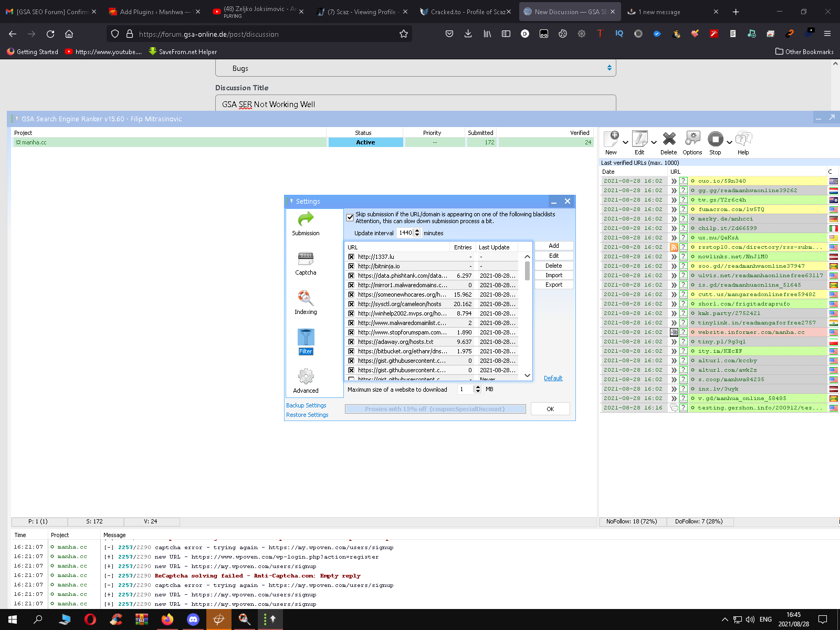Uncheck http://1337.lu blacklist entry

tap(351, 257)
